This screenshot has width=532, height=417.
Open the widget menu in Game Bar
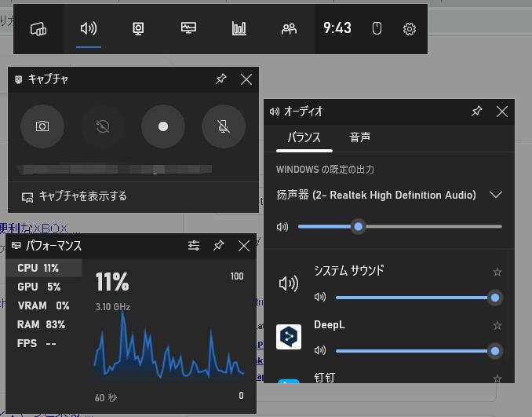click(38, 29)
